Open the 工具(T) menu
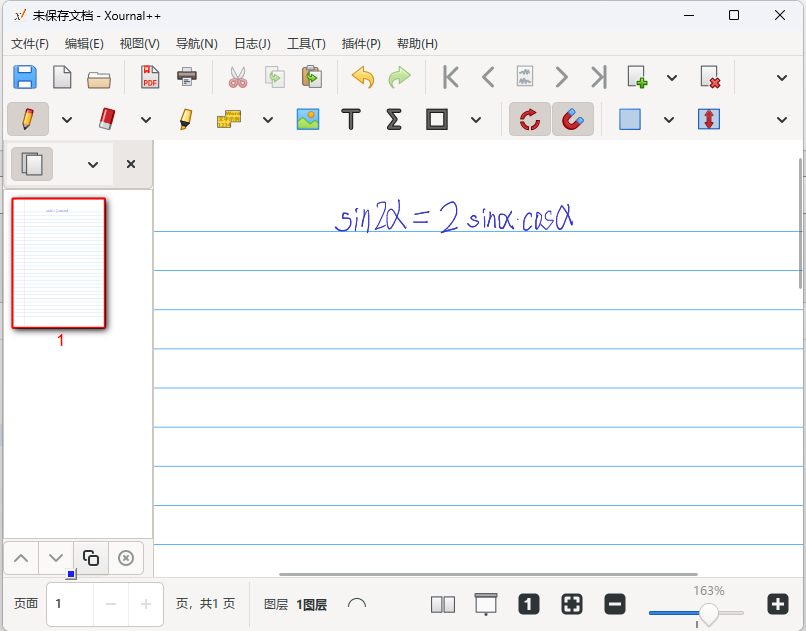 pos(306,44)
